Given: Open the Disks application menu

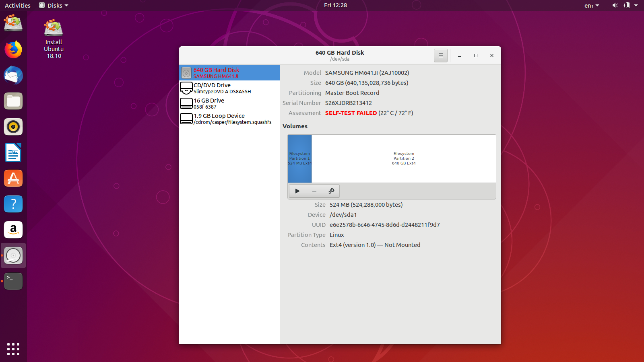Looking at the screenshot, I should pyautogui.click(x=53, y=5).
